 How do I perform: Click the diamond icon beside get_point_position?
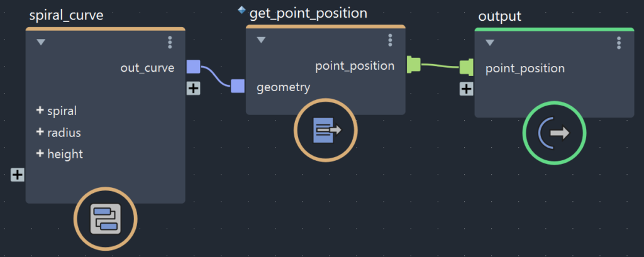242,10
